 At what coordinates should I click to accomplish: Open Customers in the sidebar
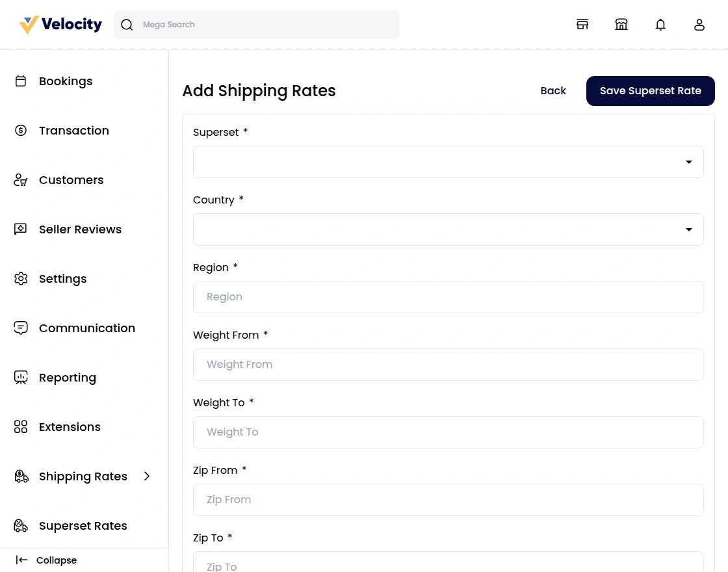coord(71,180)
